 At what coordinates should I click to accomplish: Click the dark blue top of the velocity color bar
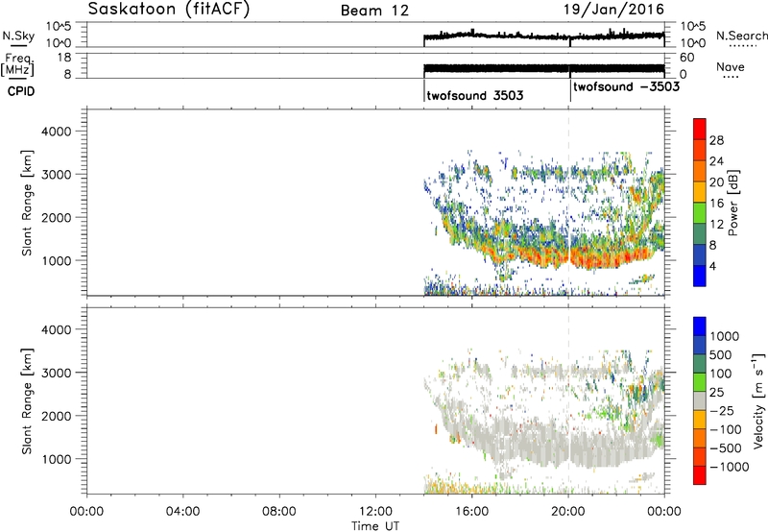pyautogui.click(x=700, y=326)
